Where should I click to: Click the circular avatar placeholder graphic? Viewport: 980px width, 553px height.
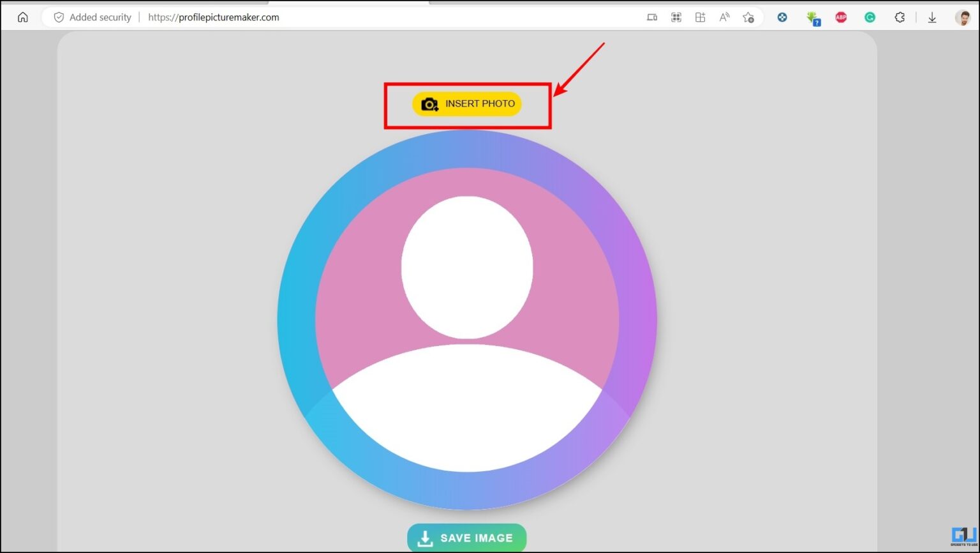[x=467, y=319]
